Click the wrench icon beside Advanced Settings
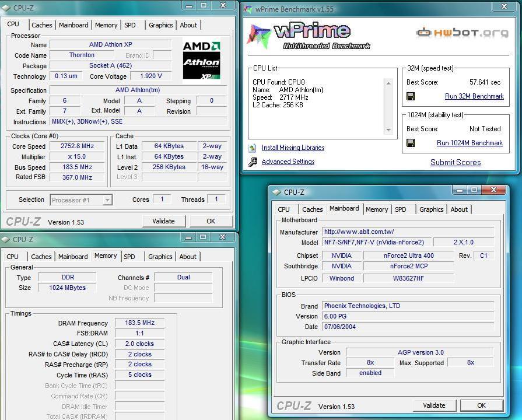 [253, 162]
